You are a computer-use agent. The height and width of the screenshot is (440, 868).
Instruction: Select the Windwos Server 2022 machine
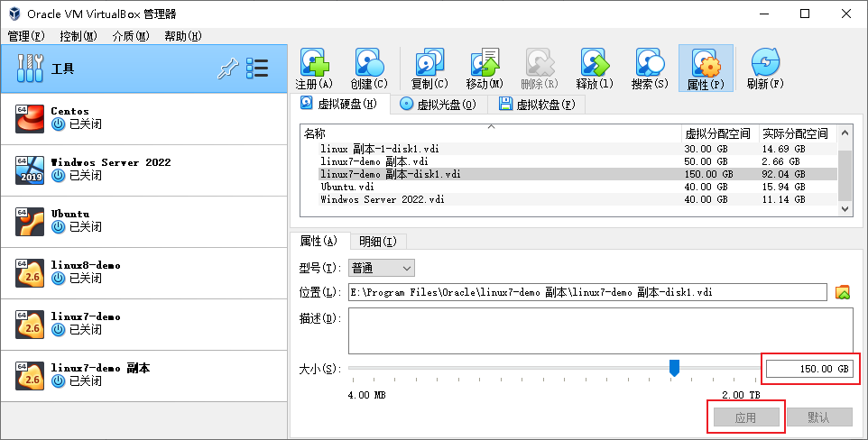pyautogui.click(x=144, y=170)
